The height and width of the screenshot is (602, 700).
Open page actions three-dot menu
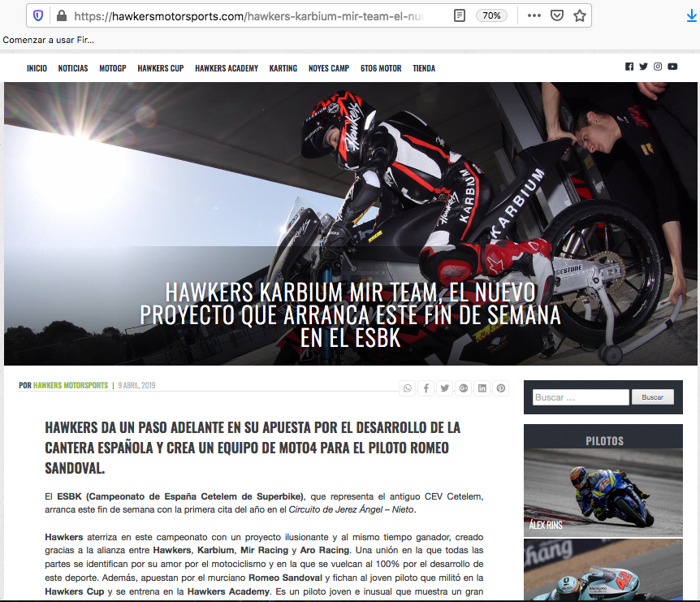tap(534, 15)
